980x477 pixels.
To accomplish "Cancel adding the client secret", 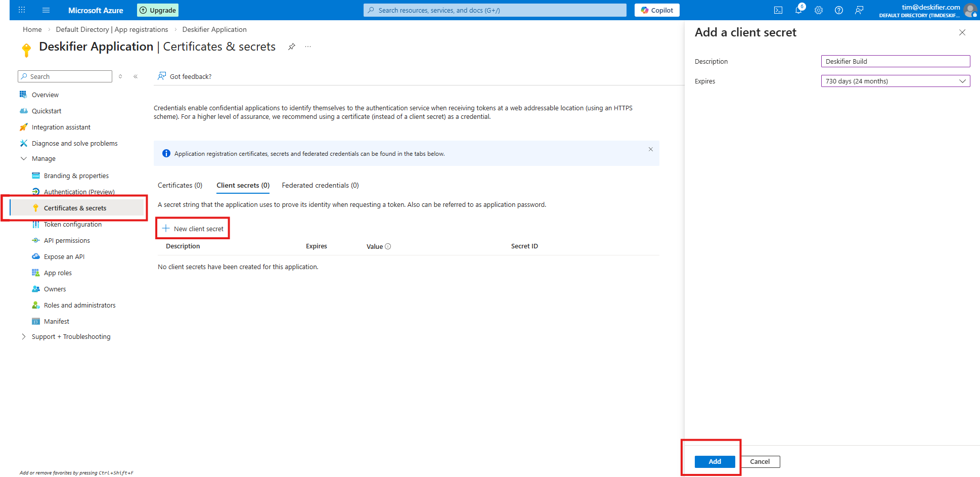I will 760,461.
